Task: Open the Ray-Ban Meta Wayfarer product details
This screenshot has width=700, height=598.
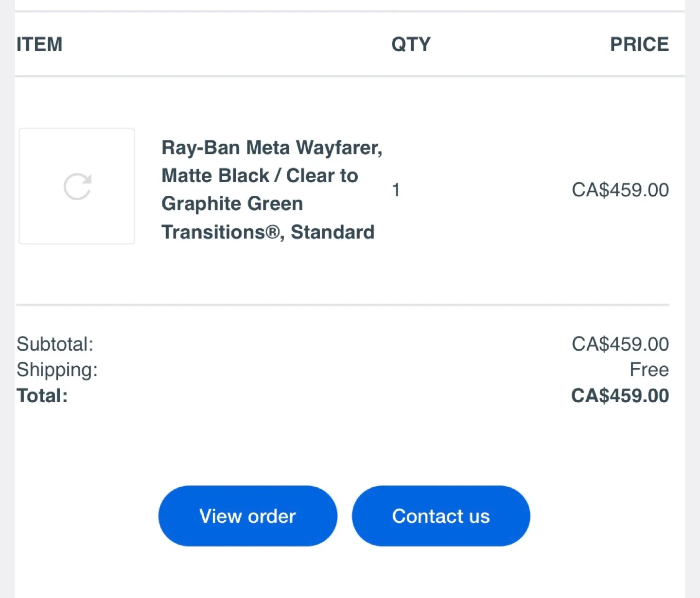Action: (x=272, y=189)
